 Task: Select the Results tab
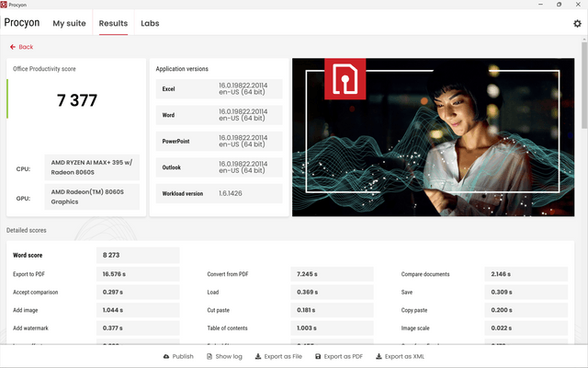pyautogui.click(x=113, y=23)
